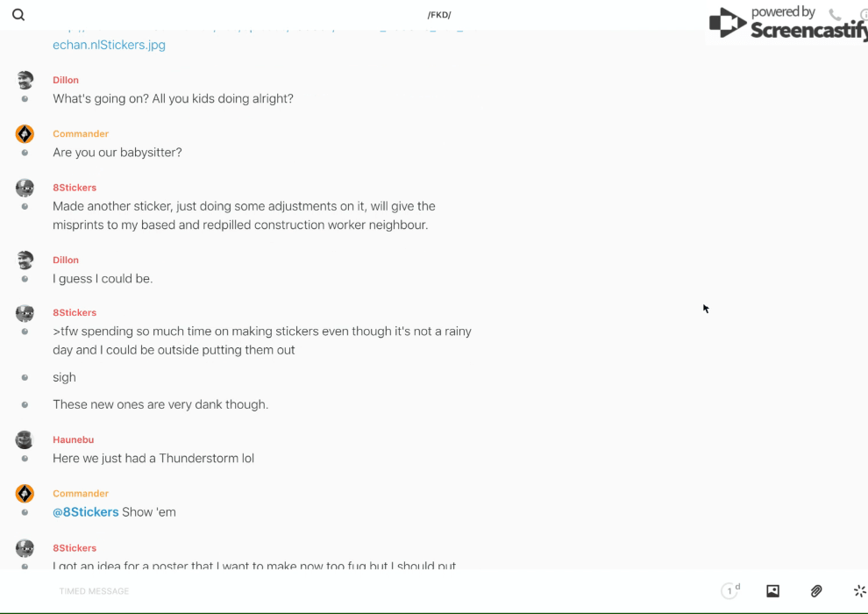Click the status dot next to "sigh"

tap(25, 377)
